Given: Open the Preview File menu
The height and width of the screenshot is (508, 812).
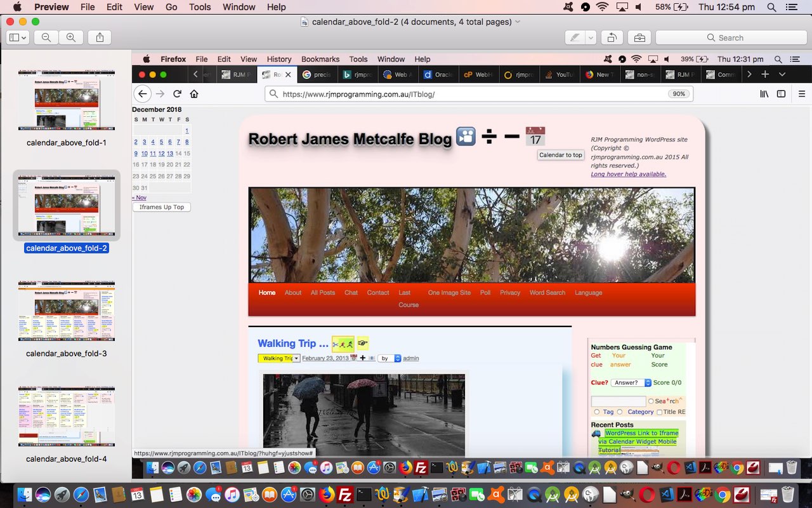Looking at the screenshot, I should (88, 7).
